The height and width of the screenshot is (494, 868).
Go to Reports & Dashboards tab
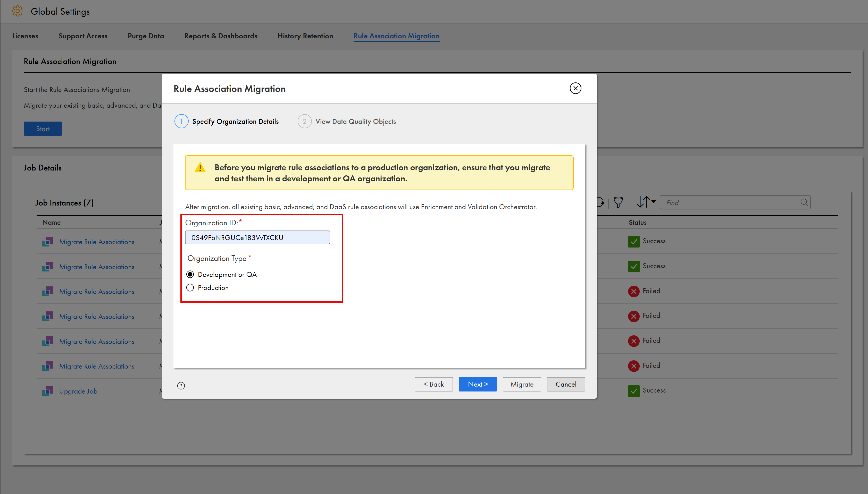(x=221, y=36)
